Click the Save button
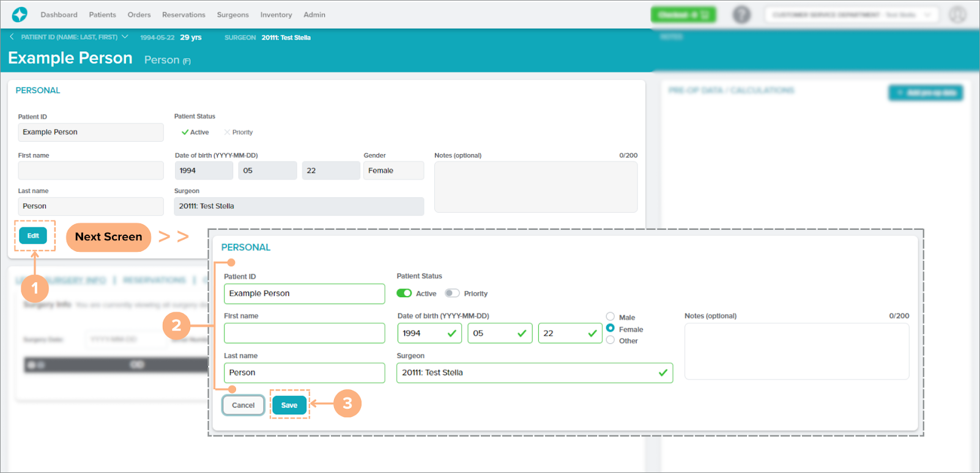The height and width of the screenshot is (473, 980). 289,405
